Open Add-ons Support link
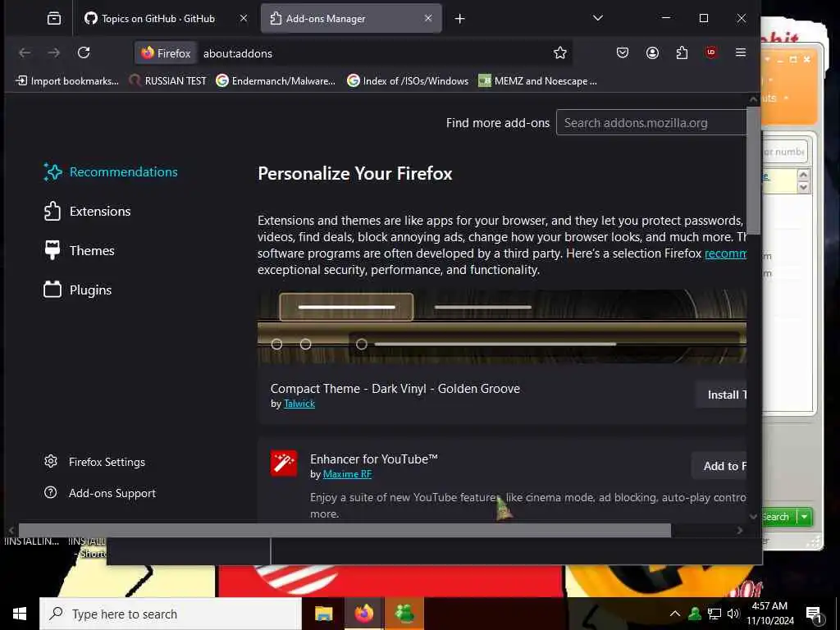This screenshot has width=840, height=630. click(99, 493)
